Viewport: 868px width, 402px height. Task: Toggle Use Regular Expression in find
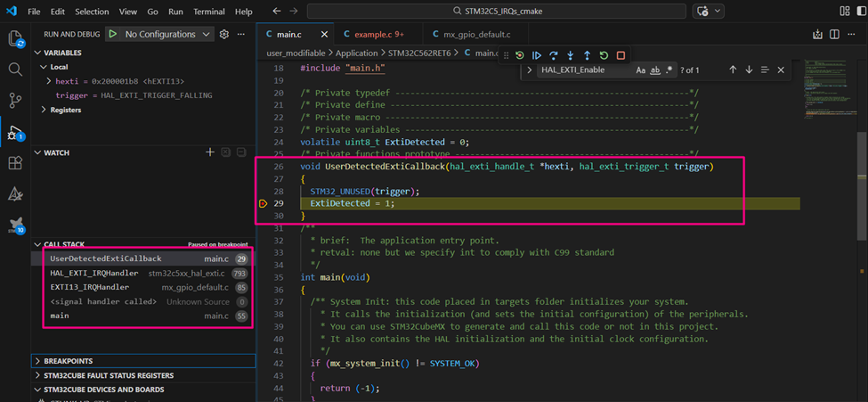coord(669,70)
